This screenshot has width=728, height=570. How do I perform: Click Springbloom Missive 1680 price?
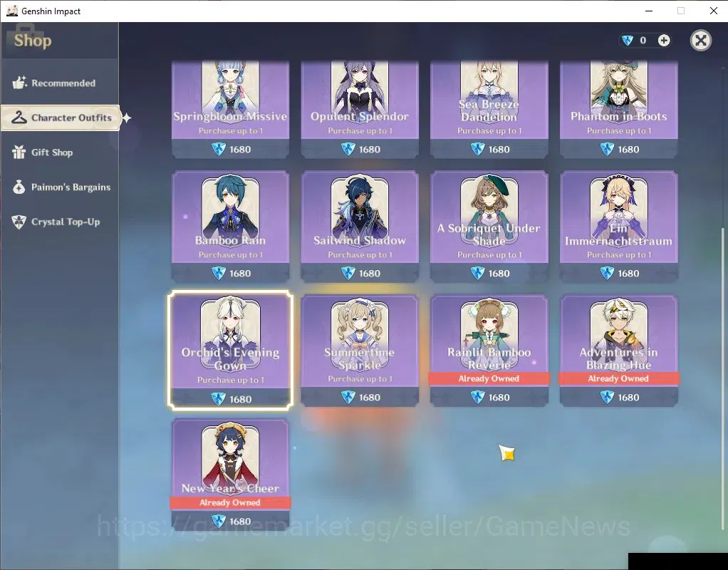tap(230, 149)
